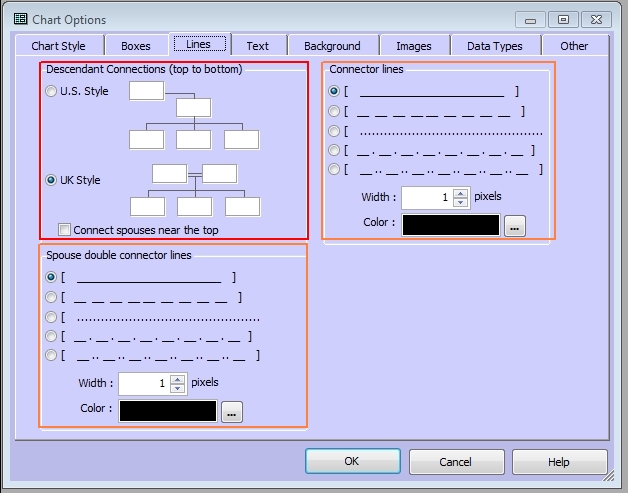Confirm settings with the OK button

tap(352, 461)
